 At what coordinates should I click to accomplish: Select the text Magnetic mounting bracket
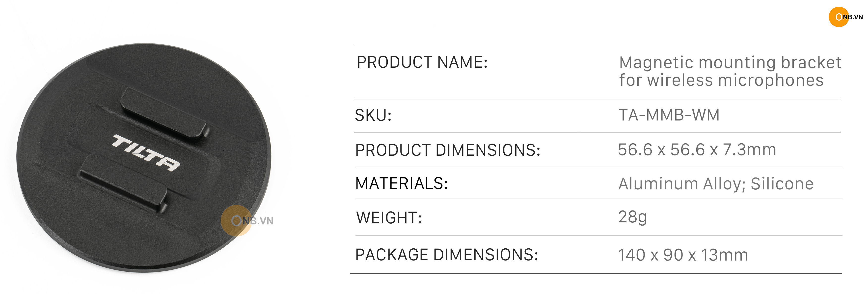pyautogui.click(x=730, y=63)
